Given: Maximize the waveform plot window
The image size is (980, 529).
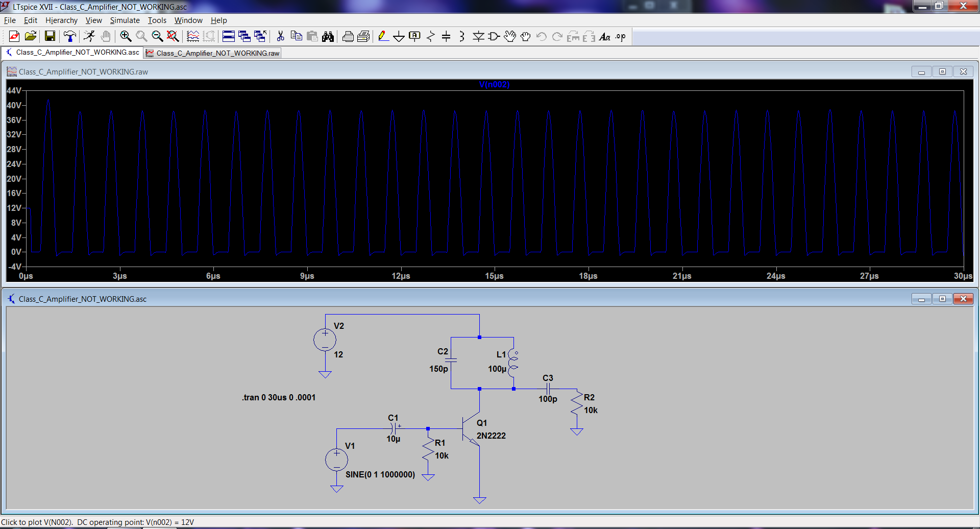Looking at the screenshot, I should click(942, 72).
